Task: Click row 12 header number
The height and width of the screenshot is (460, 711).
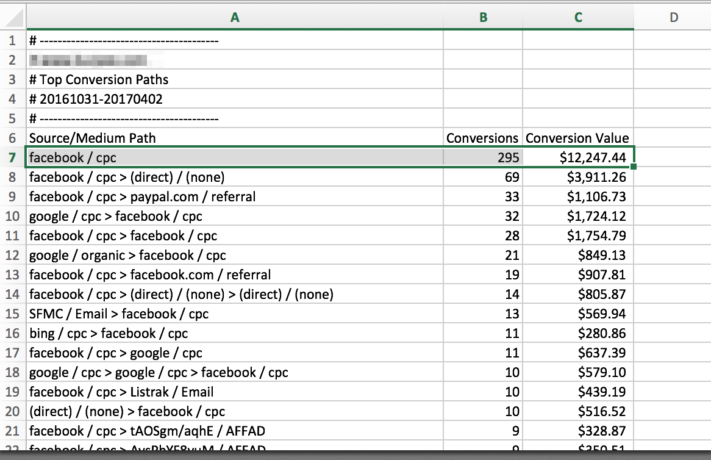Action: click(12, 255)
